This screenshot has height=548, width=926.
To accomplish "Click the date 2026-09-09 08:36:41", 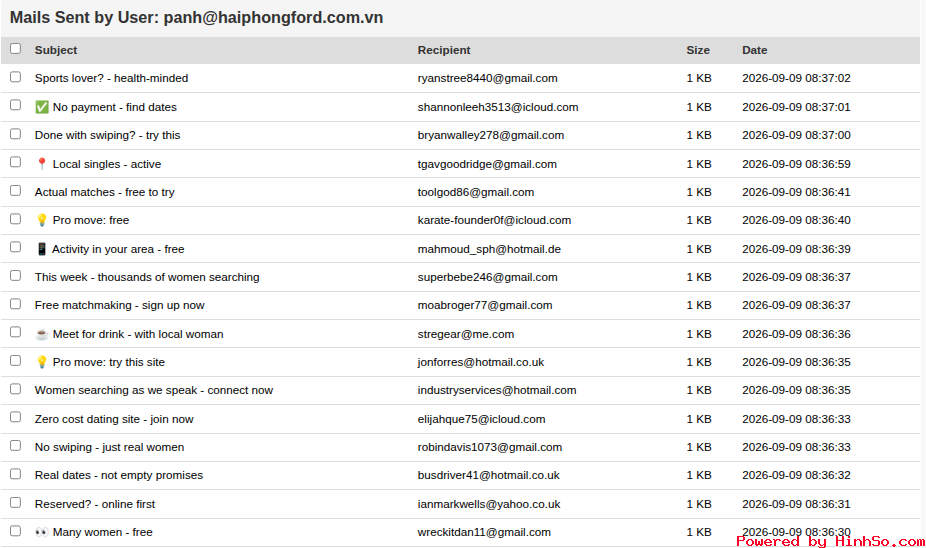I will pos(796,192).
